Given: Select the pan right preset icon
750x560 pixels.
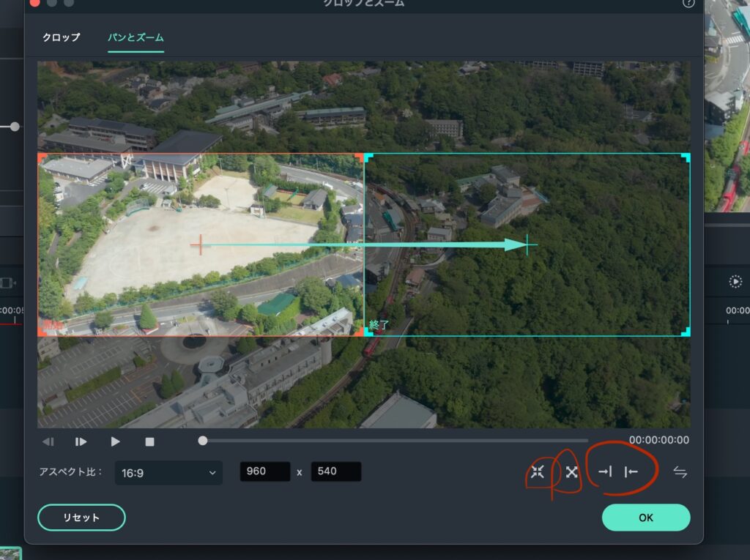Looking at the screenshot, I should tap(605, 472).
